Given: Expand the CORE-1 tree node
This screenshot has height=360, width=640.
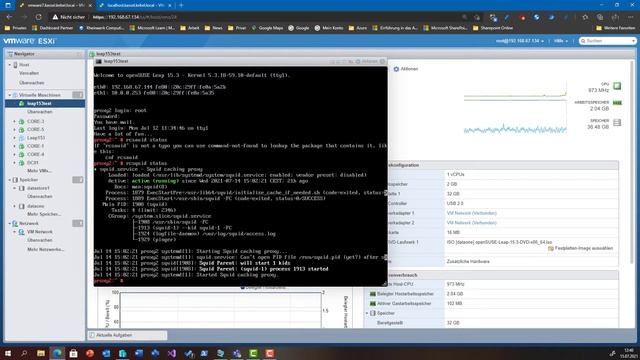Looking at the screenshot, I should click(x=15, y=146).
